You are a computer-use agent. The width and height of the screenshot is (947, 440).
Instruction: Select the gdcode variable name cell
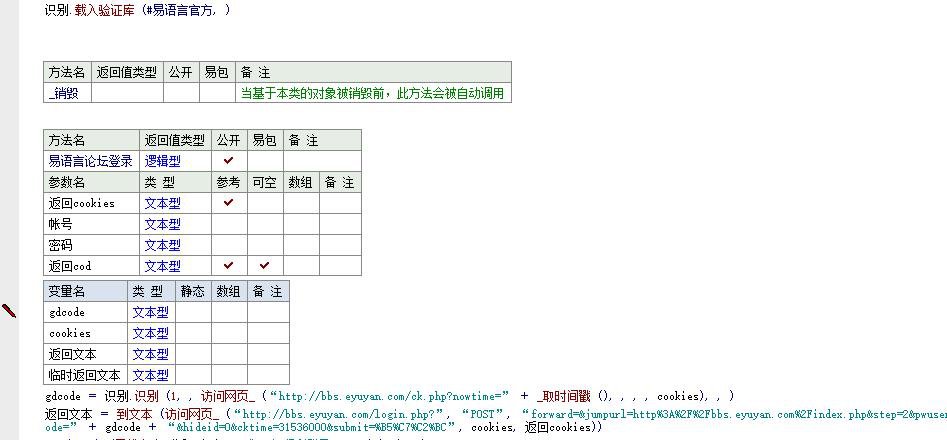84,312
